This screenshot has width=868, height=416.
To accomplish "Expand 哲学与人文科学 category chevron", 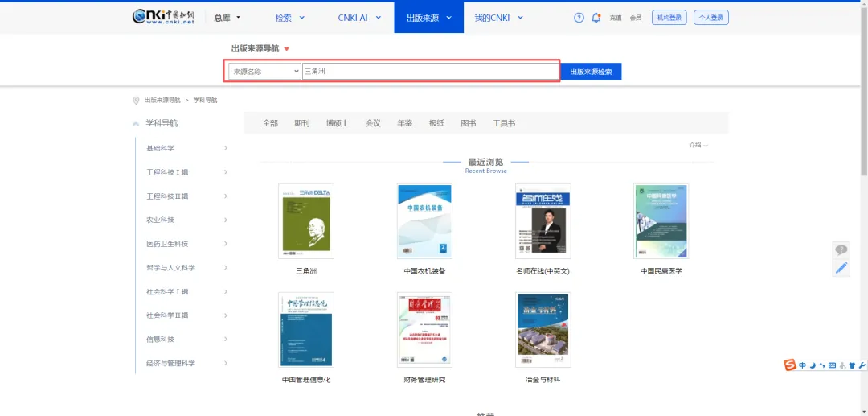I will pos(226,268).
